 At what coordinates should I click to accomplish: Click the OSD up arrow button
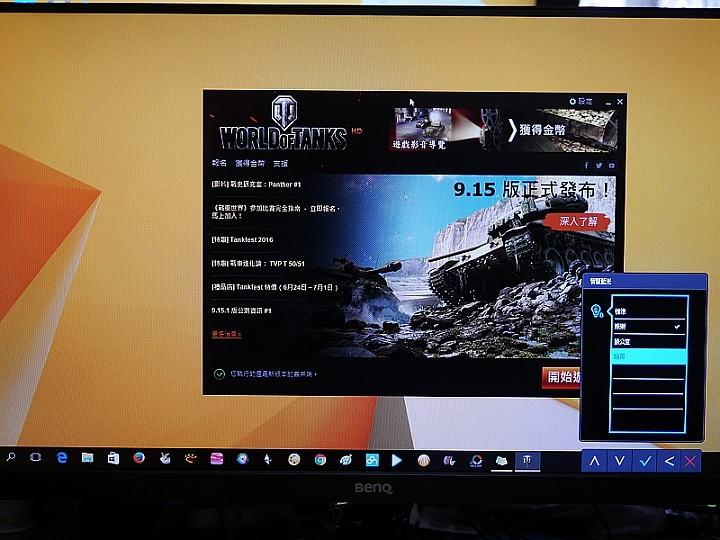(594, 461)
